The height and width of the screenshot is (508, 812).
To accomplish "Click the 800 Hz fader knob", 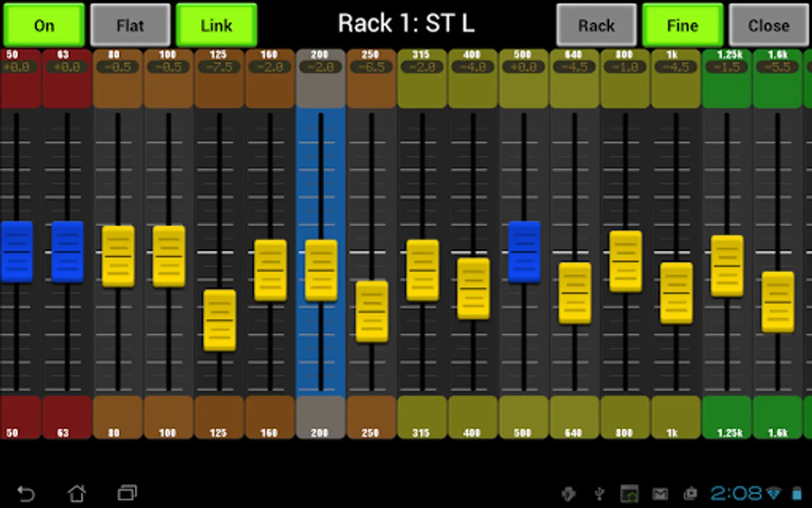I will coord(626,261).
